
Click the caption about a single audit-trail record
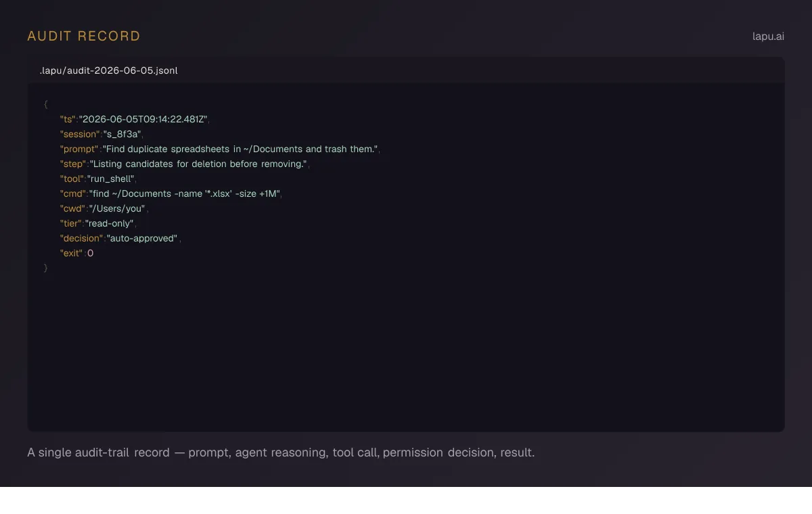[x=281, y=452]
